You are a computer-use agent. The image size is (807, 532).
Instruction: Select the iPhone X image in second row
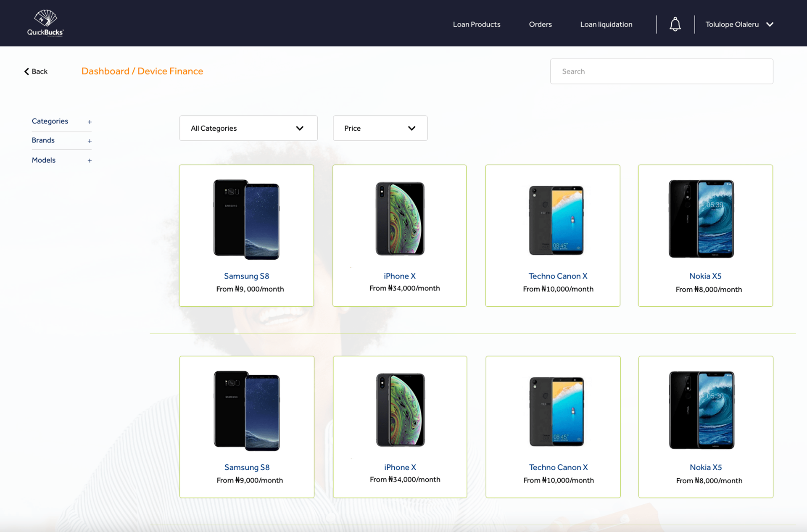(400, 410)
